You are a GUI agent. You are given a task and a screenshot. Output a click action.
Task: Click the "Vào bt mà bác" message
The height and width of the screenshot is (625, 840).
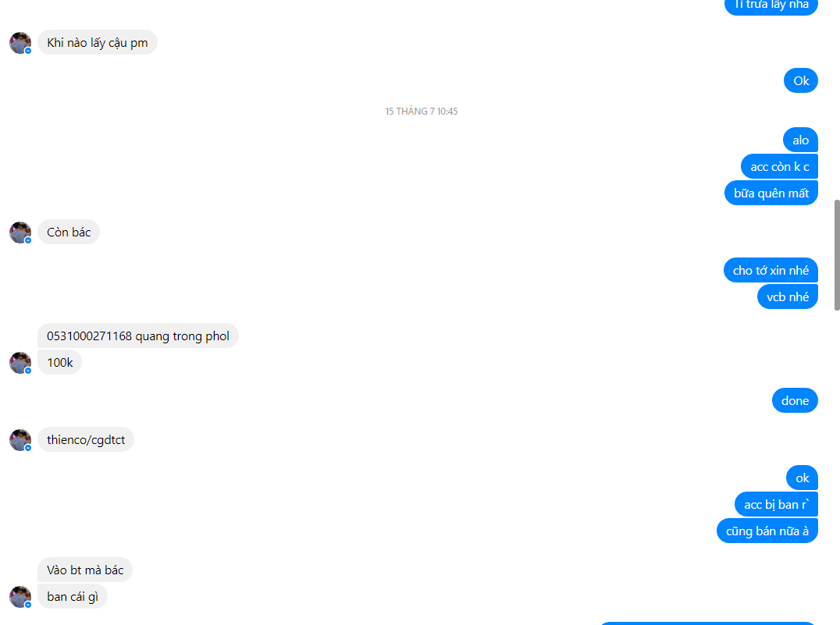[85, 570]
